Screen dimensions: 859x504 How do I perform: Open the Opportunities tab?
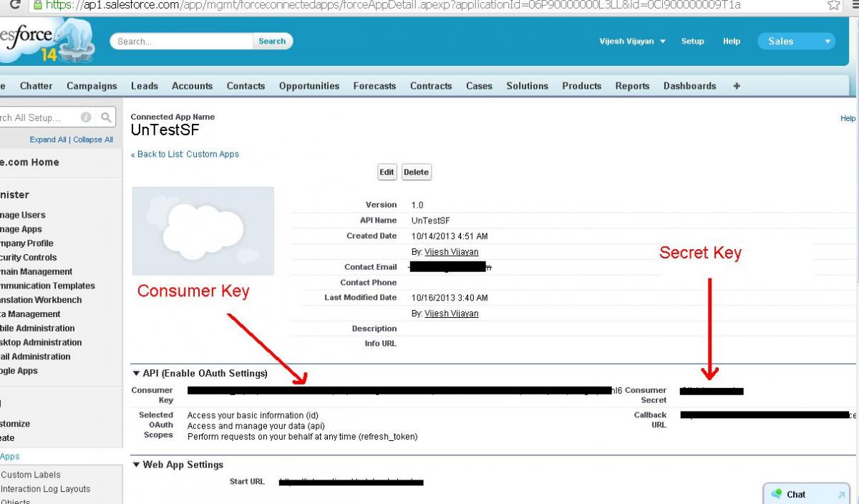tap(309, 86)
